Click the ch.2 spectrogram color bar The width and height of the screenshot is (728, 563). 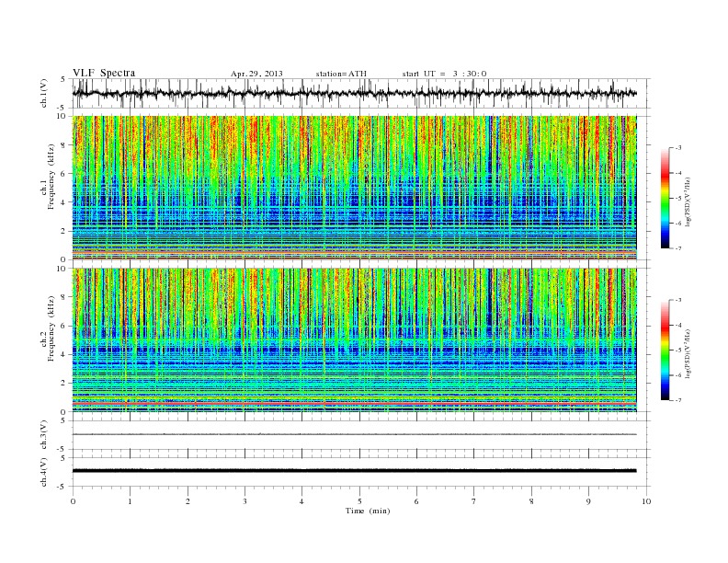click(x=665, y=350)
